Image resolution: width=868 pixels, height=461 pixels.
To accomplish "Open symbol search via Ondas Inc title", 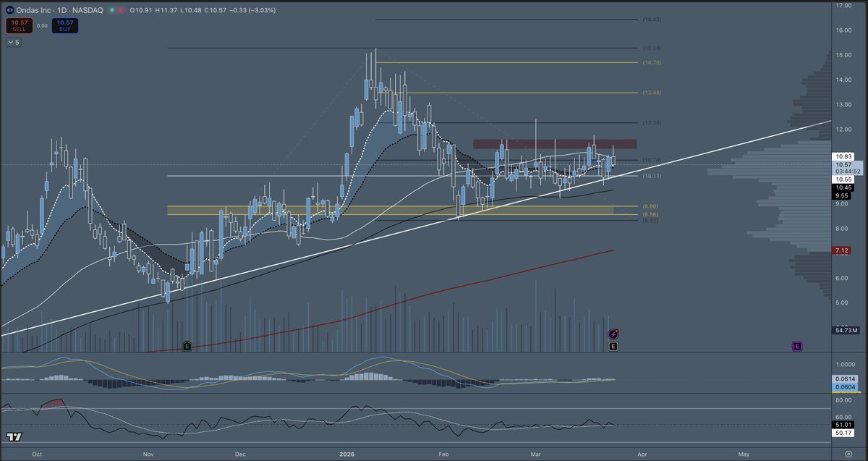I will 35,12.
